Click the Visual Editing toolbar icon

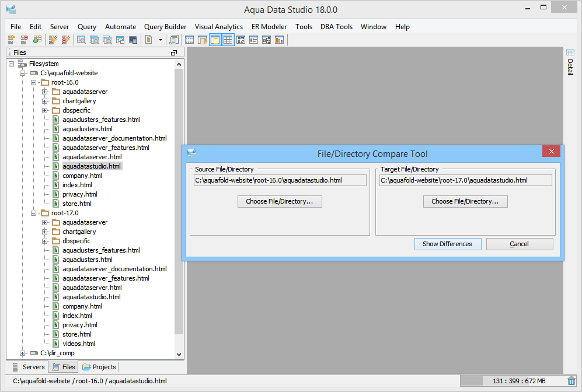133,39
